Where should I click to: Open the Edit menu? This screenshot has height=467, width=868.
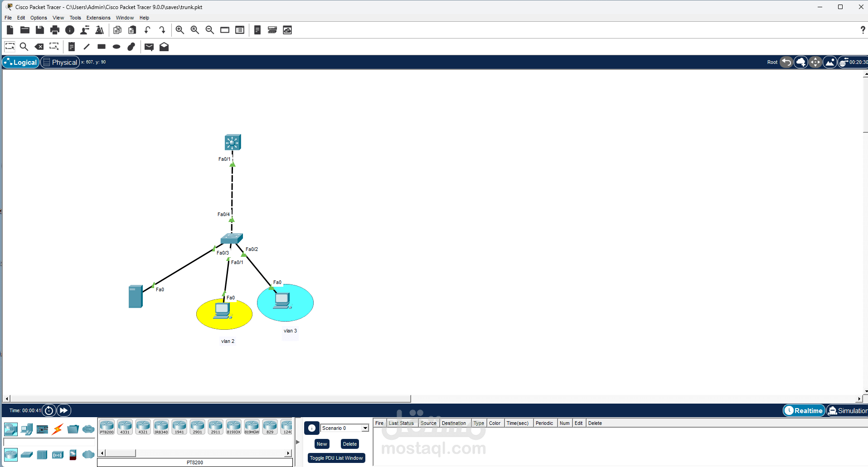[x=21, y=18]
